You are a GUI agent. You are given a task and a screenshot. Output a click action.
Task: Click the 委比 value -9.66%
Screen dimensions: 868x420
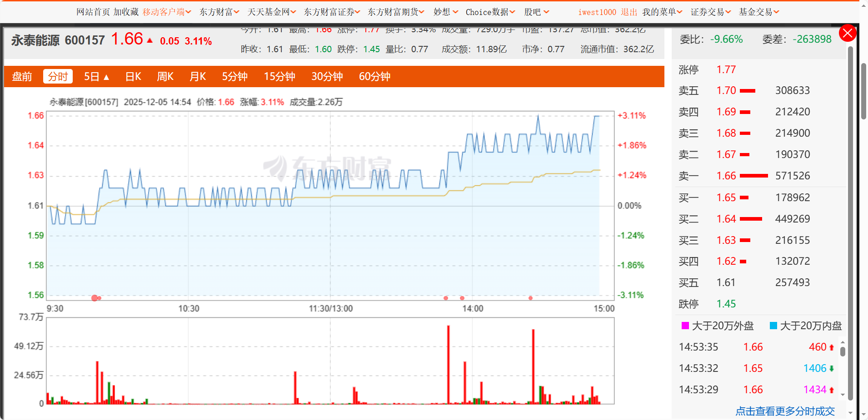click(x=726, y=40)
